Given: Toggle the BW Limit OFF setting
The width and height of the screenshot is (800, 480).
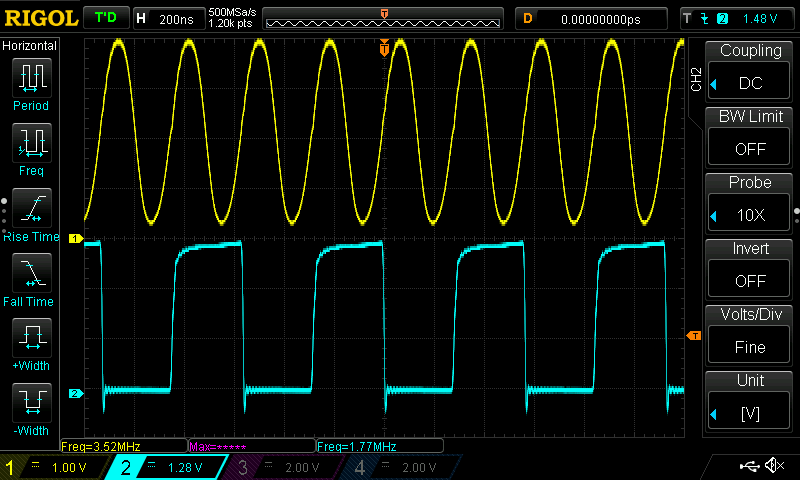Looking at the screenshot, I should 749,149.
